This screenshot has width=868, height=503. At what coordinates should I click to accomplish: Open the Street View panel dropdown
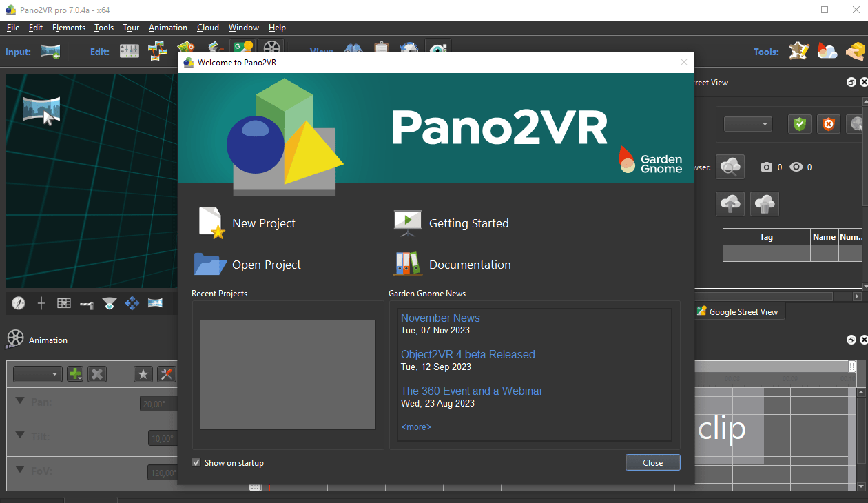[x=748, y=124]
